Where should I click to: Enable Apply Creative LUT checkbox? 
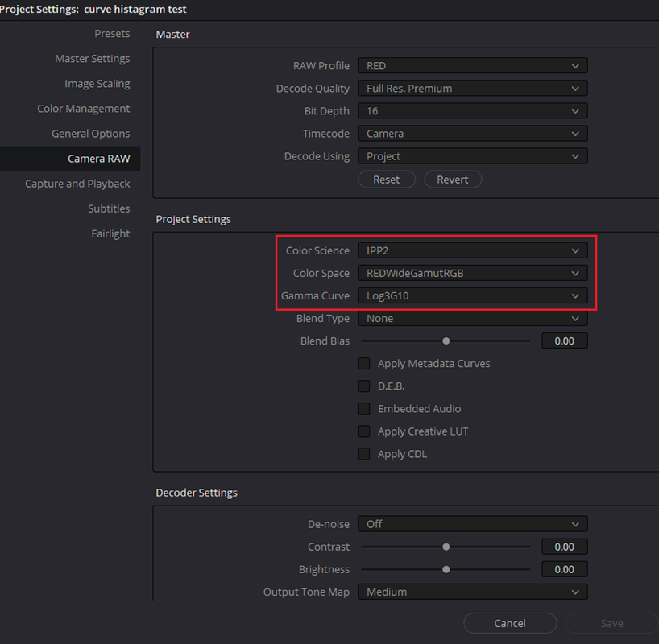coord(364,431)
